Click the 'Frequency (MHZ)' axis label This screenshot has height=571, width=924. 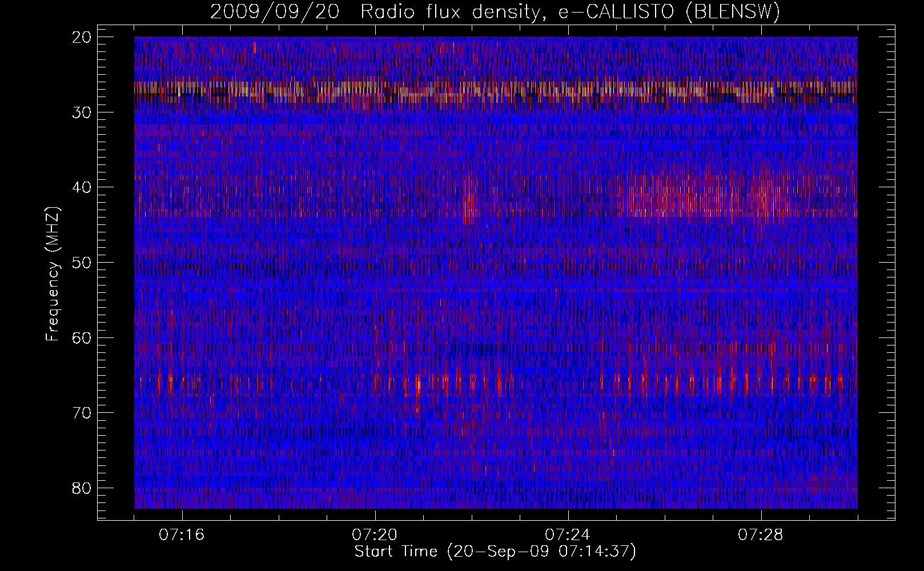pyautogui.click(x=53, y=274)
